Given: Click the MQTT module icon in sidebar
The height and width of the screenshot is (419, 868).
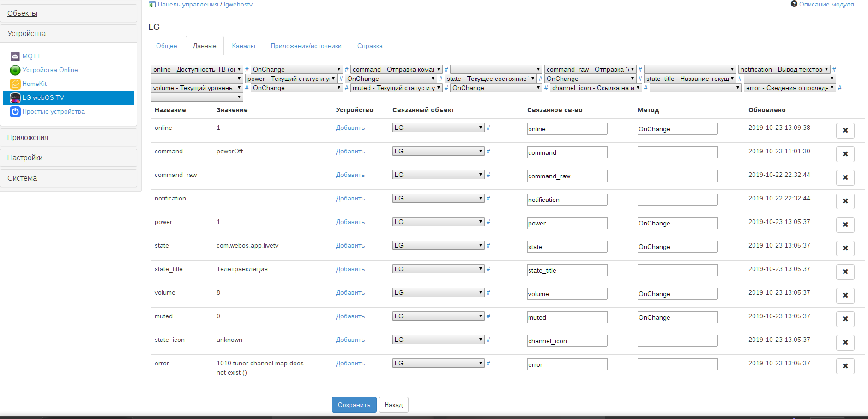Looking at the screenshot, I should [x=15, y=56].
